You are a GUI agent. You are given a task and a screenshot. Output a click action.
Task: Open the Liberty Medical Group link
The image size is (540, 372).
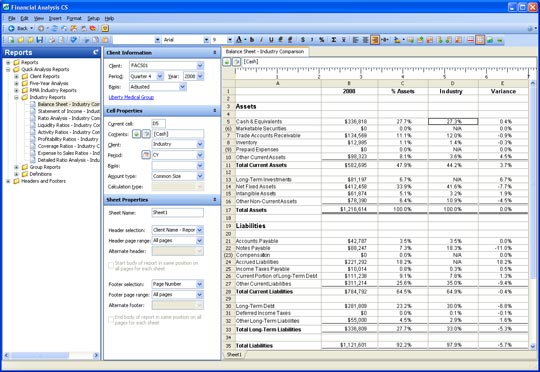[x=131, y=97]
